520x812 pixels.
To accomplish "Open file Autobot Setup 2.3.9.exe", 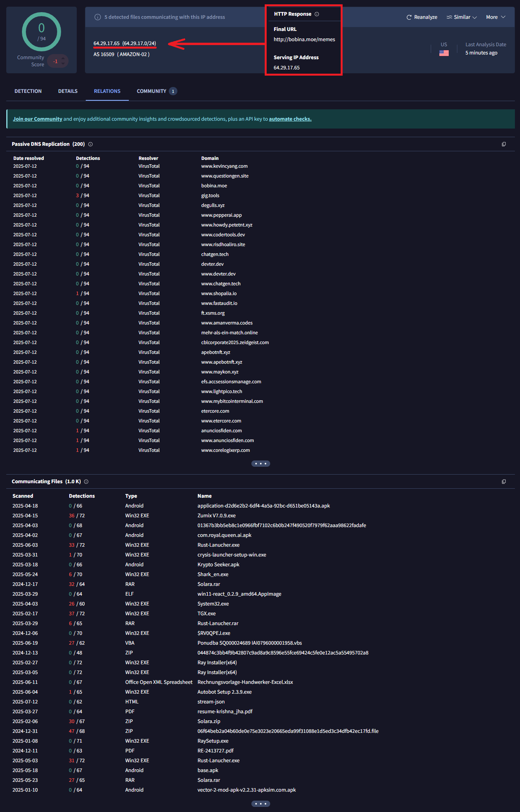I will pos(225,692).
